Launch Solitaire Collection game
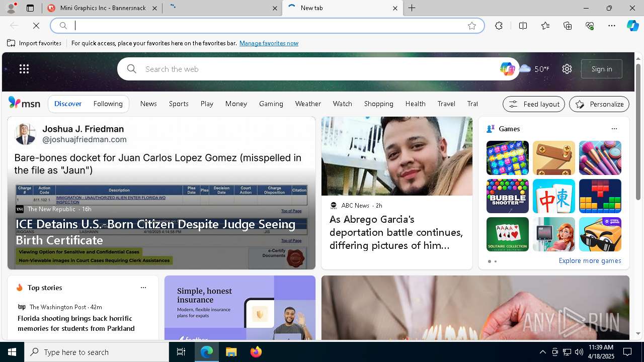This screenshot has width=644, height=362. 508,234
